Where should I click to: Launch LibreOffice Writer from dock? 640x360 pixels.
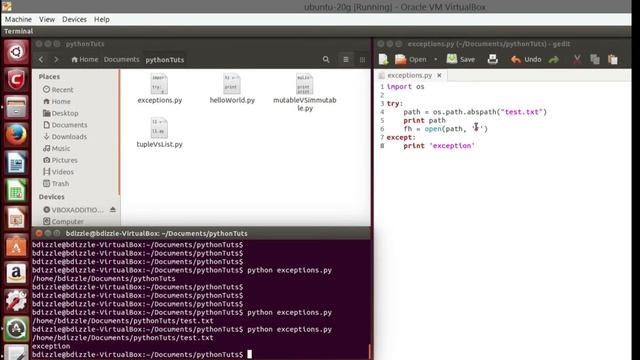coord(16,162)
